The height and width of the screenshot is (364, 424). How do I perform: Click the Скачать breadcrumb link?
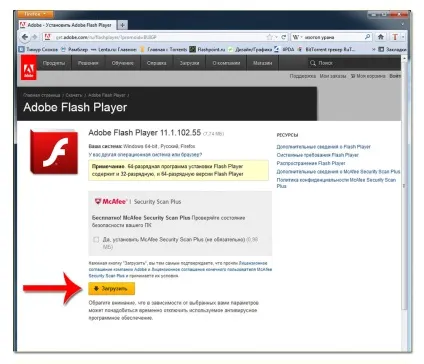74,95
